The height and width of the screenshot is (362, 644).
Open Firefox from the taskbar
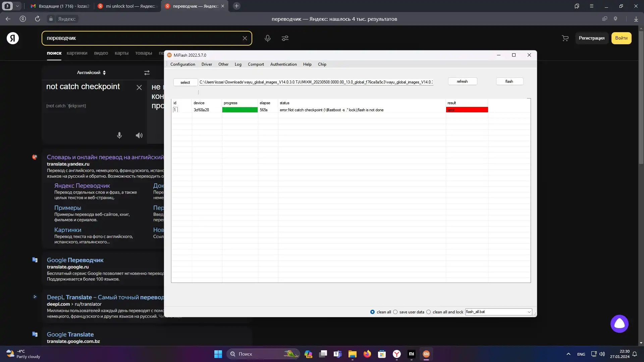[367, 354]
